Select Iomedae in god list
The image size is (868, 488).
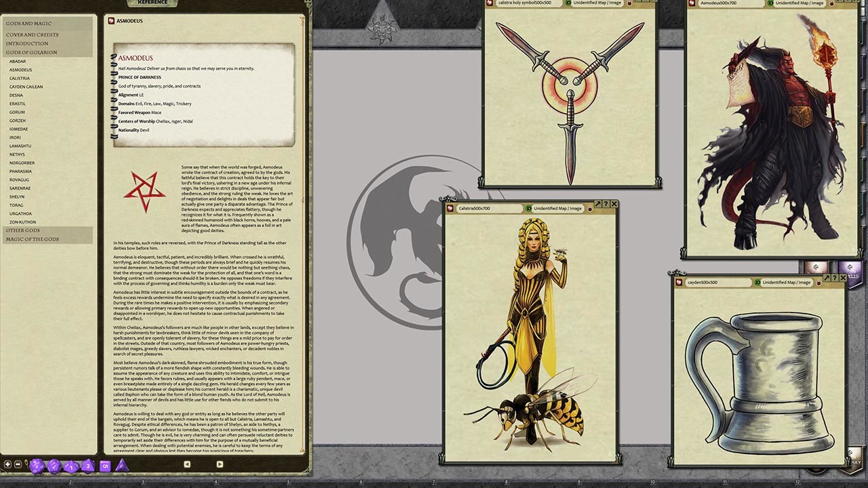coord(19,129)
